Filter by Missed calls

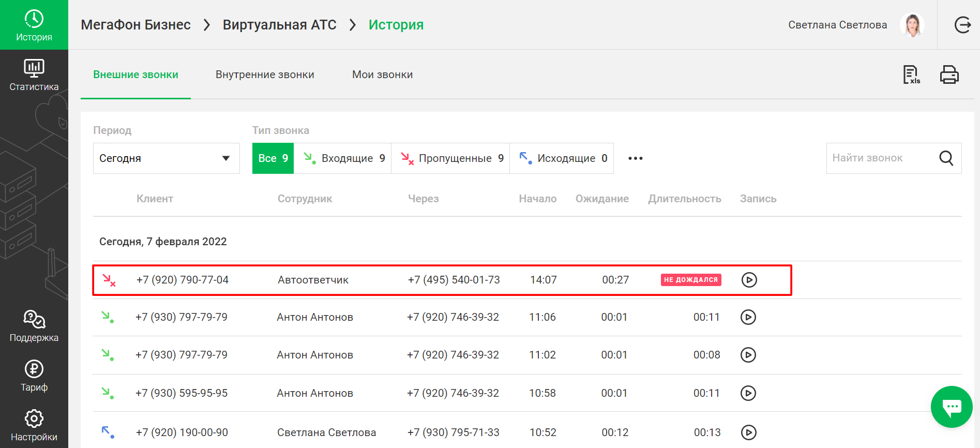[x=451, y=158]
